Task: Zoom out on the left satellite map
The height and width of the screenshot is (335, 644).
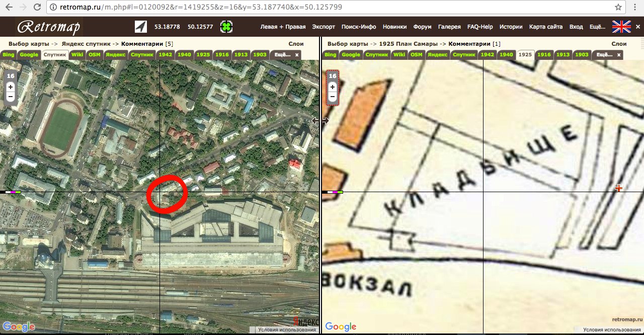Action: pos(11,96)
